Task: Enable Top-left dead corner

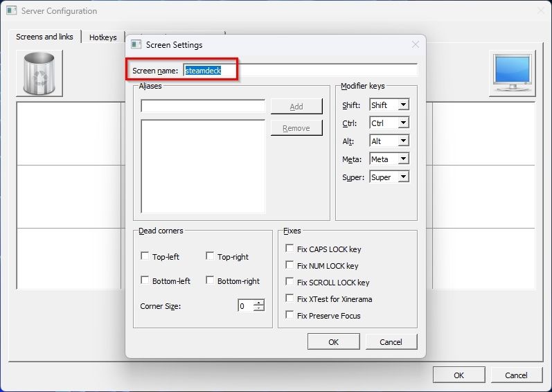Action: [145, 256]
